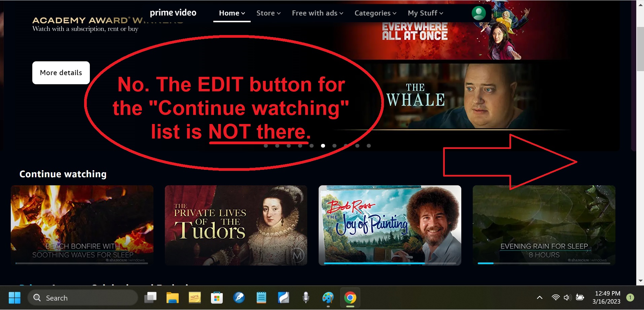Expand the Store dropdown menu
Viewport: 644px width, 310px height.
[x=268, y=13]
